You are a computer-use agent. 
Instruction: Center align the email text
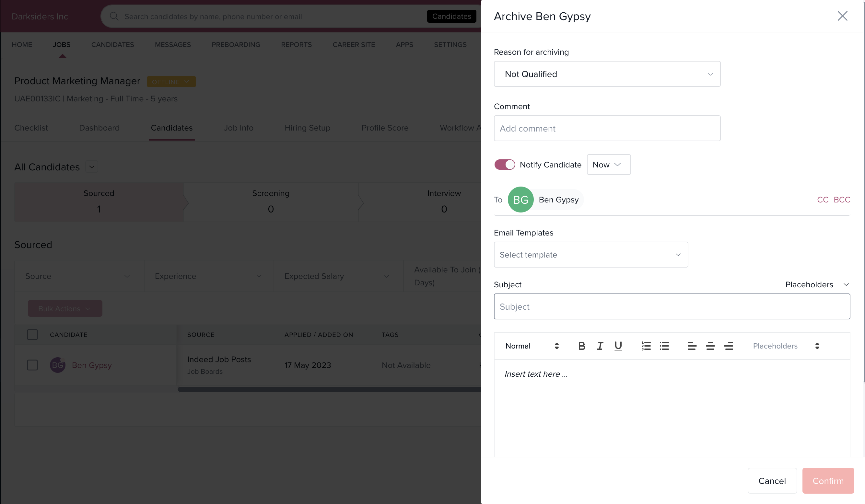(x=710, y=346)
